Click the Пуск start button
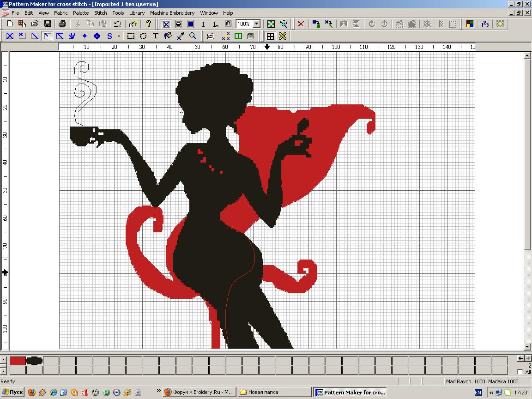 point(12,392)
